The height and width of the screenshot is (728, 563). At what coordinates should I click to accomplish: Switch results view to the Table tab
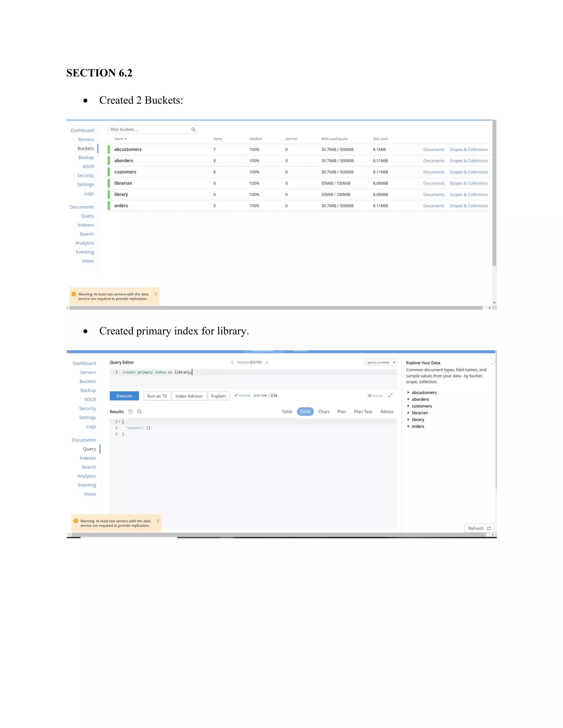coord(286,412)
